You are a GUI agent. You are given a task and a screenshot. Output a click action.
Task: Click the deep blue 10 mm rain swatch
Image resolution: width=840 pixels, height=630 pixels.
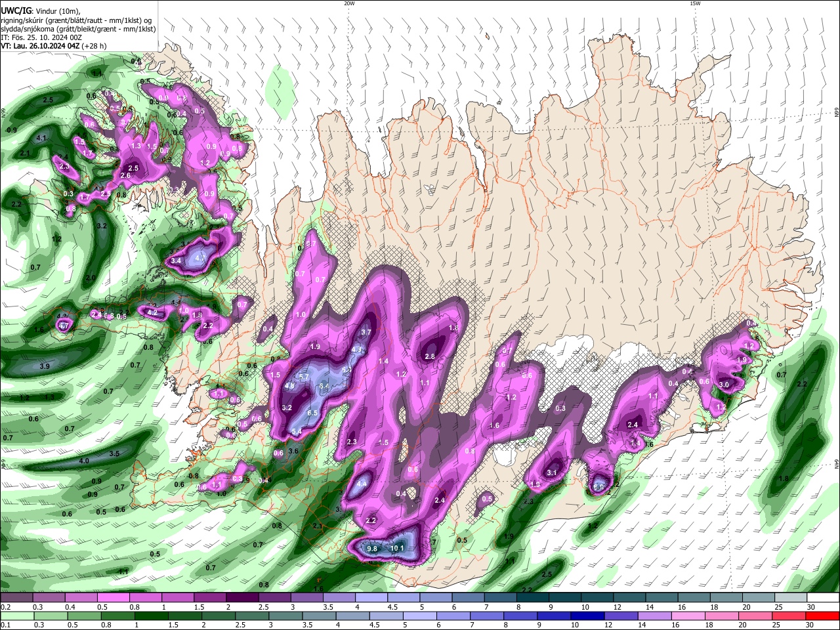(587, 616)
